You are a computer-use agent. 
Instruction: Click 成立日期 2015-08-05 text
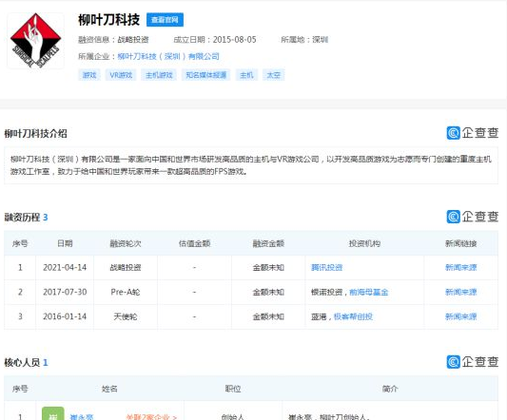[x=215, y=40]
